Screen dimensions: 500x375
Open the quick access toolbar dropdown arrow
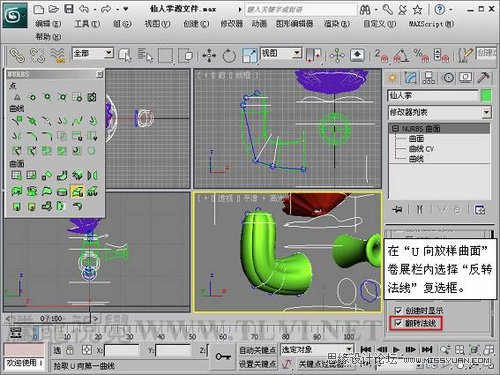pos(126,9)
